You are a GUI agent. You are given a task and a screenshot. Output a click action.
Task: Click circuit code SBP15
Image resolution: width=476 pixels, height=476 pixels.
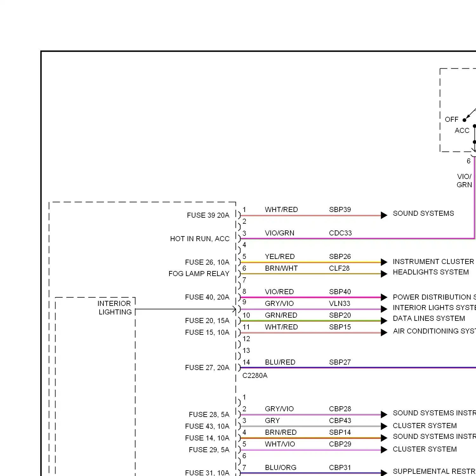[340, 327]
